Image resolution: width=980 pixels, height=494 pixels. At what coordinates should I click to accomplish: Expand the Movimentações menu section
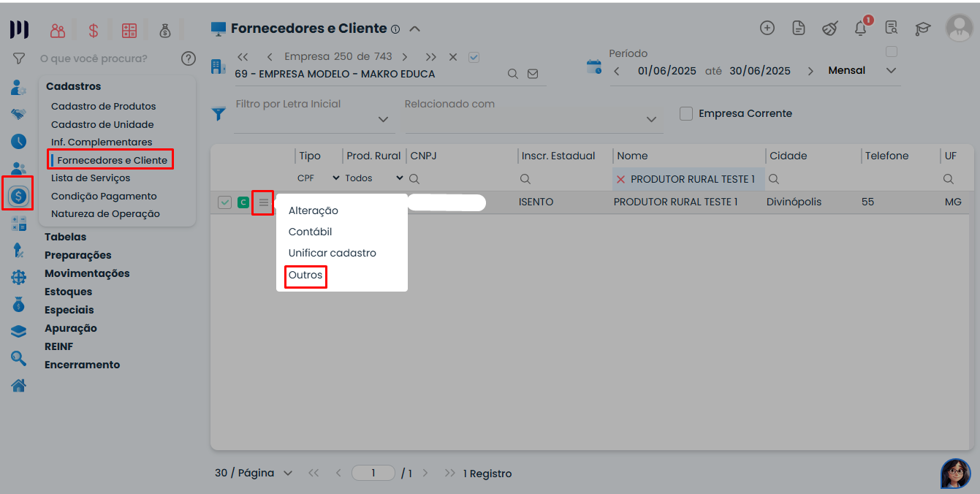pyautogui.click(x=87, y=273)
